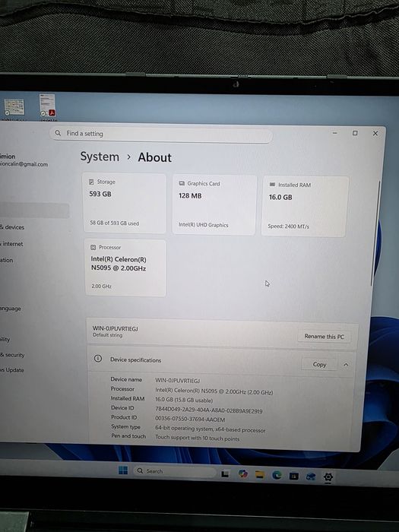
Task: Go back to System in the breadcrumb
Action: tap(100, 157)
